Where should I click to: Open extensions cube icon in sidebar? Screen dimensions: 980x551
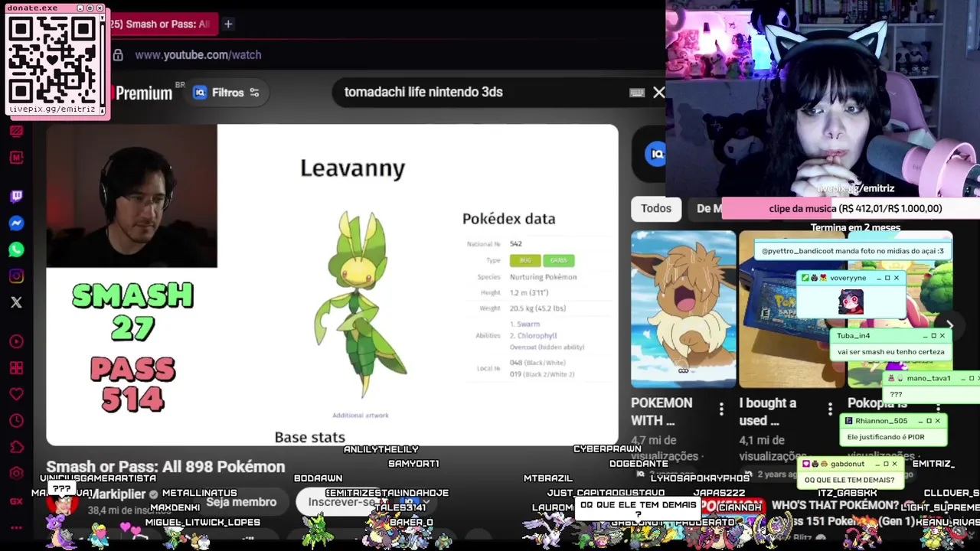point(16,447)
